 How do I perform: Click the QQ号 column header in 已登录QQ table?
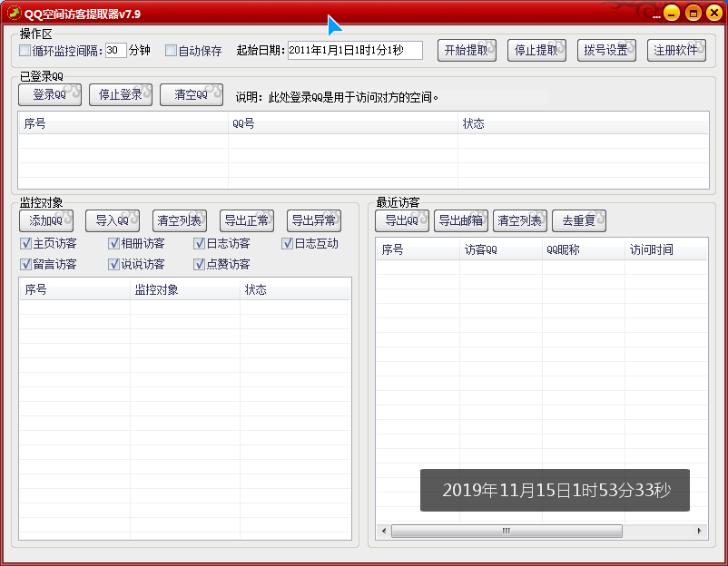click(x=342, y=123)
